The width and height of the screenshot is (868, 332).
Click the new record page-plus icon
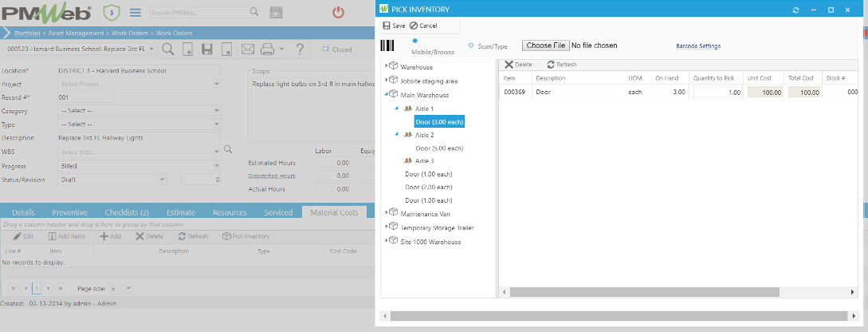(187, 49)
